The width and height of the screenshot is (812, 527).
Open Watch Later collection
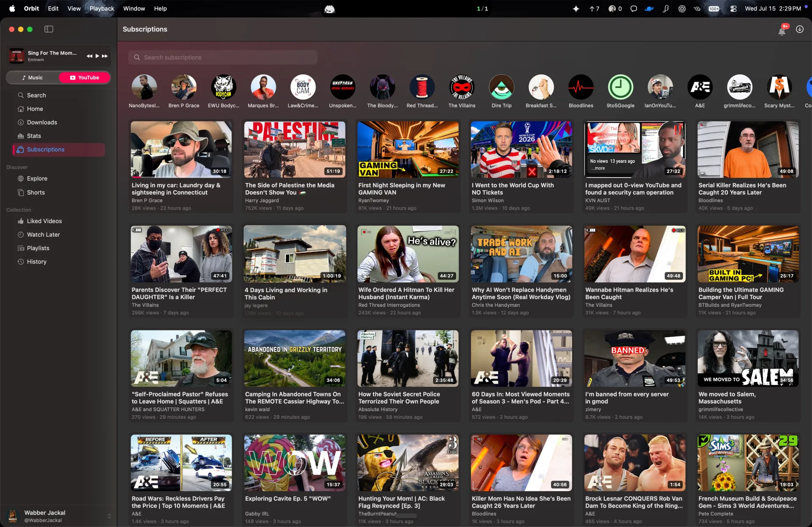[59, 235]
